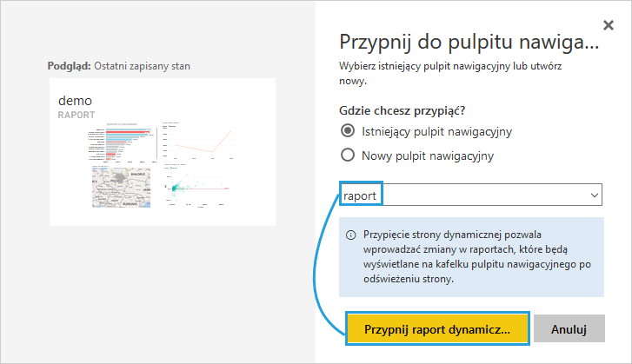Click the 'Przypnij do pulpitu nawiga...' heading

pos(468,42)
